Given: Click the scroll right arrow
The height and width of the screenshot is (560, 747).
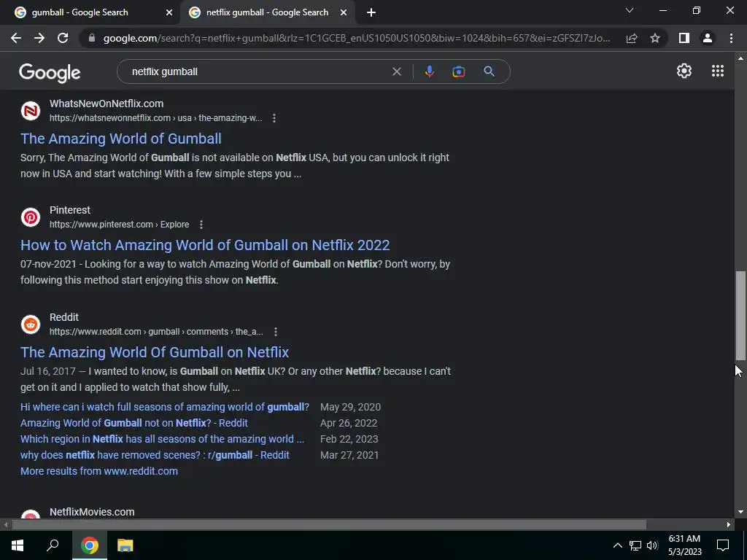Looking at the screenshot, I should (729, 525).
